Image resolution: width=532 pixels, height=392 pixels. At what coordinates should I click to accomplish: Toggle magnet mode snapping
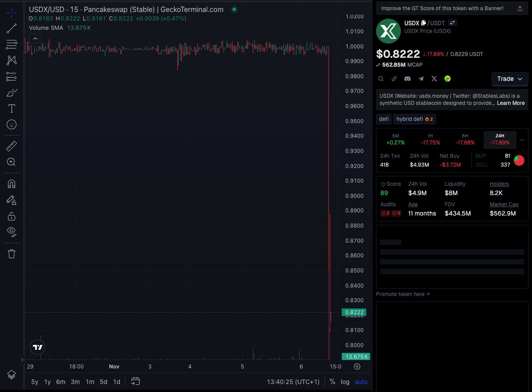(x=12, y=184)
